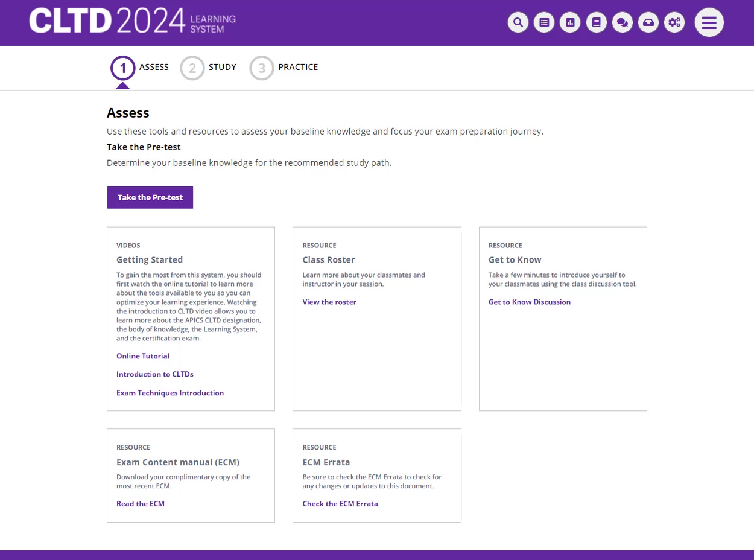Open Introduction to CLTDs video link
This screenshot has width=754, height=560.
coord(155,374)
